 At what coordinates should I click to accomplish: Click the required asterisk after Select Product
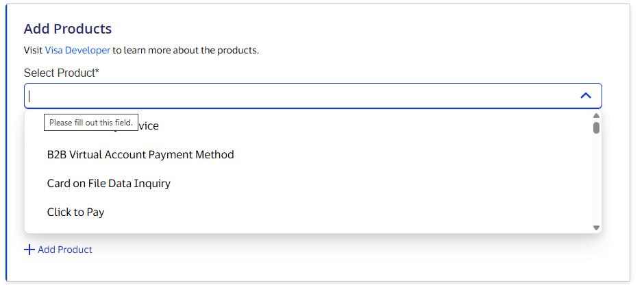(97, 72)
